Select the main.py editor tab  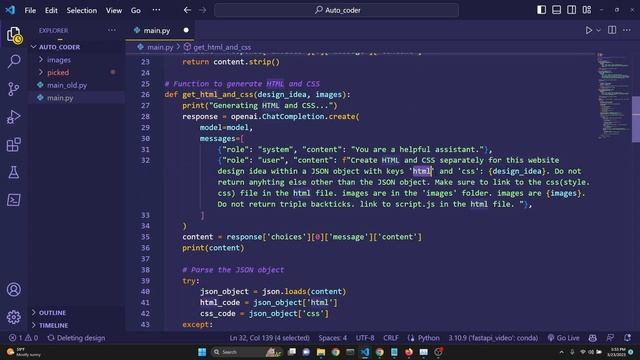point(159,31)
